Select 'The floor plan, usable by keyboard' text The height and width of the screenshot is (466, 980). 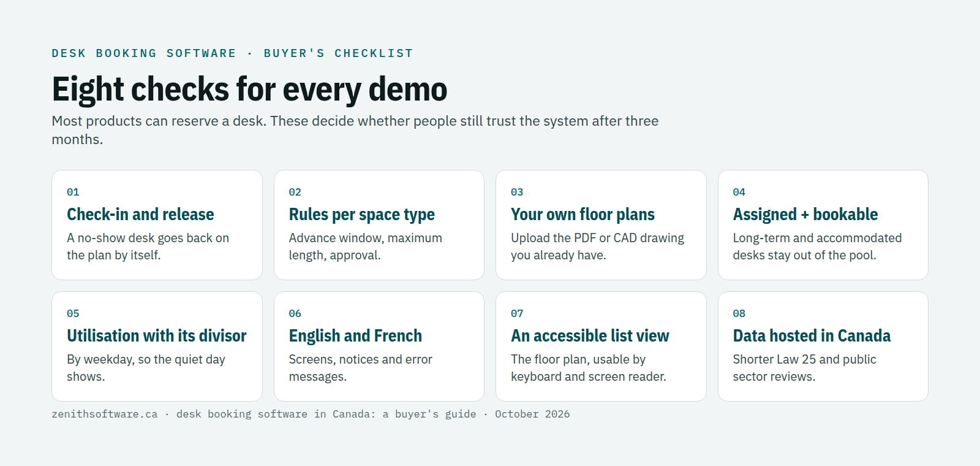(x=589, y=368)
